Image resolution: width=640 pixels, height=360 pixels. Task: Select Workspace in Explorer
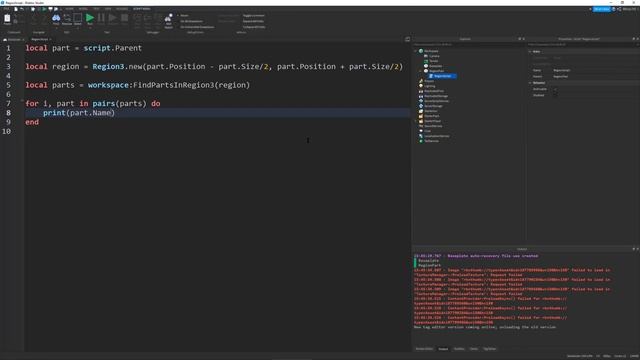pyautogui.click(x=431, y=51)
